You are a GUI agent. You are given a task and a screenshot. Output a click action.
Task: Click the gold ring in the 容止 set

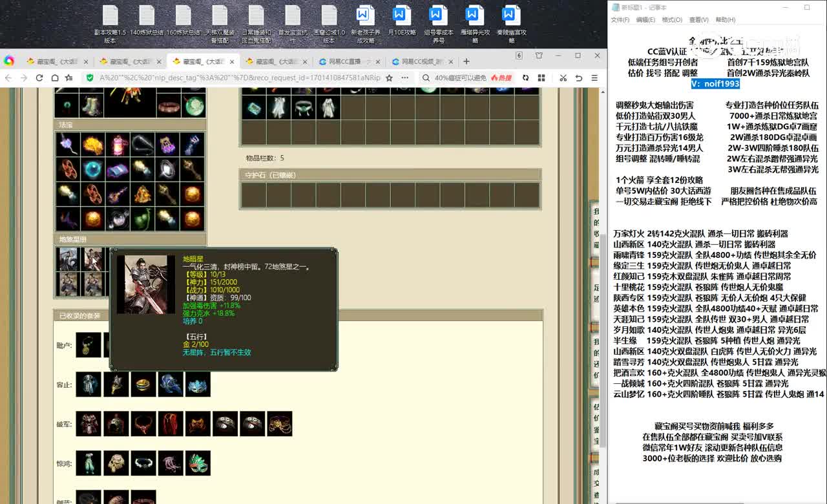coord(143,384)
